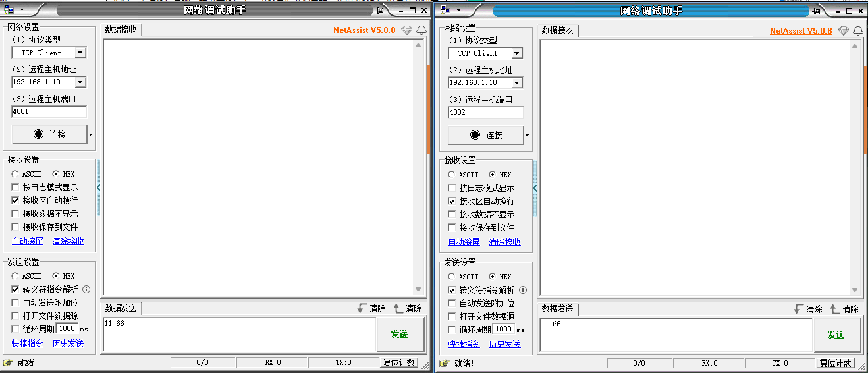Open NetAssist V5.0.8 link in left window
Viewport: 868px width, 373px height.
[364, 30]
